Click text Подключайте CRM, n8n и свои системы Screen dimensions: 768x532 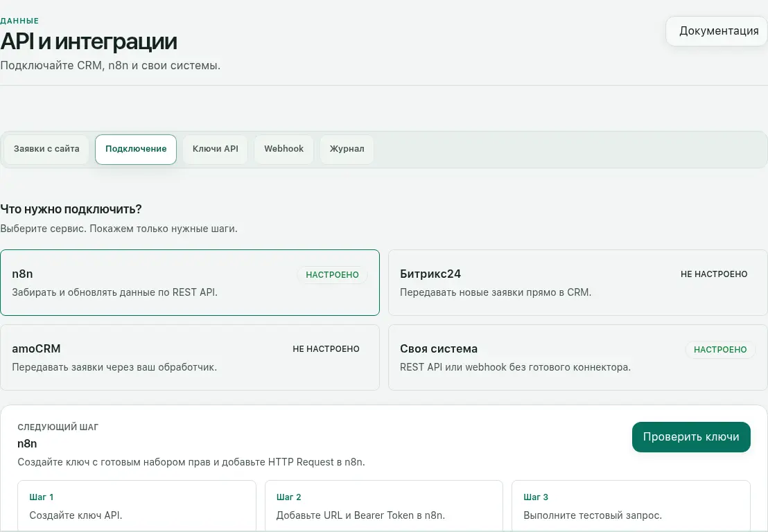(x=110, y=66)
